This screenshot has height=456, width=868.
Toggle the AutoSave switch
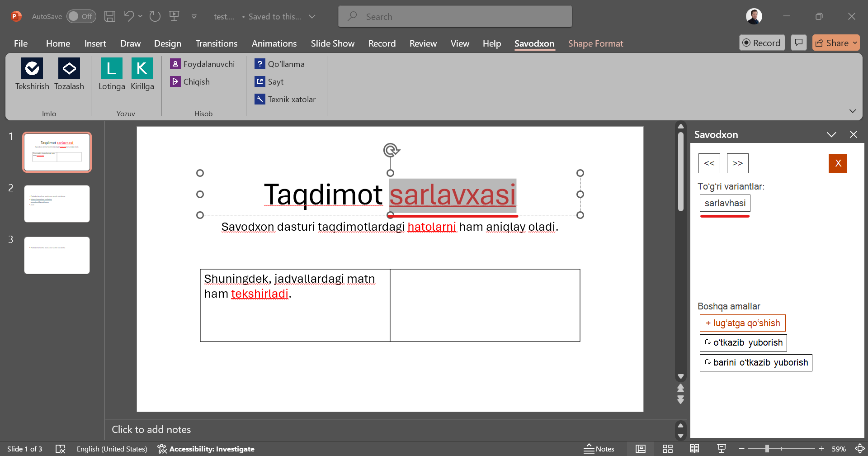[81, 17]
